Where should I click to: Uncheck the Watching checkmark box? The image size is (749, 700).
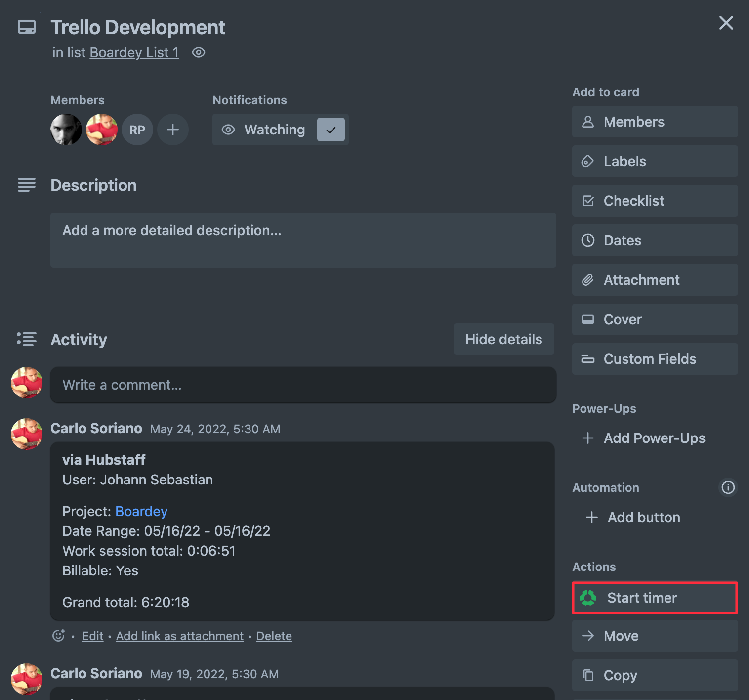click(x=331, y=130)
